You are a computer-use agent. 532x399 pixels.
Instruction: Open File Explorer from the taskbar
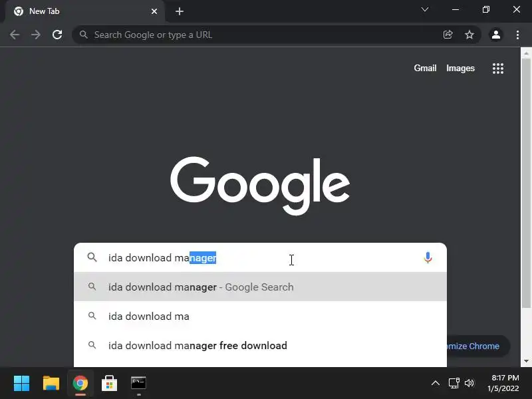coord(51,384)
